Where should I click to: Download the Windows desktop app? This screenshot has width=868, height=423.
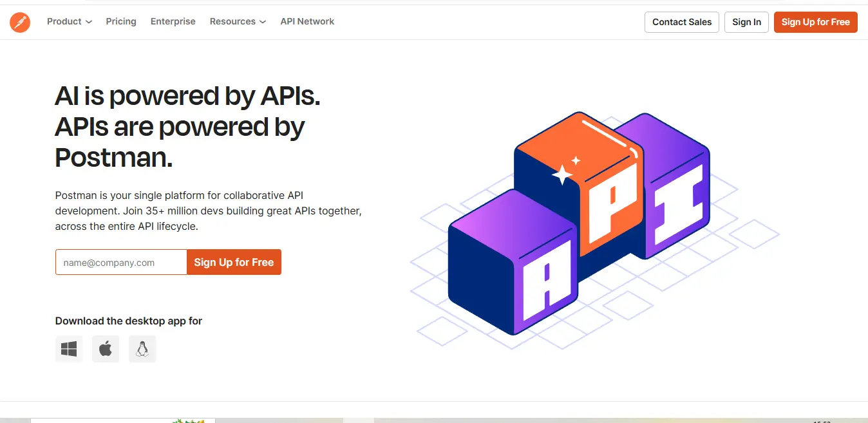pos(69,349)
